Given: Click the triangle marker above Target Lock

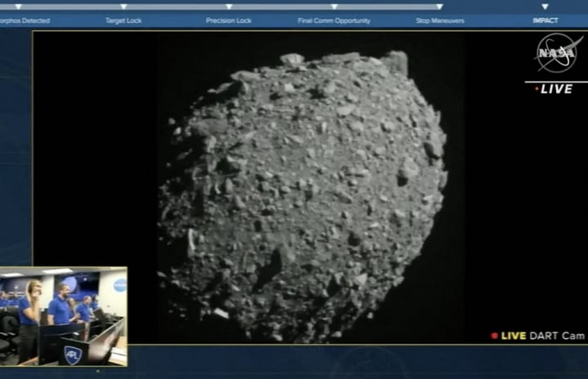Looking at the screenshot, I should [123, 7].
